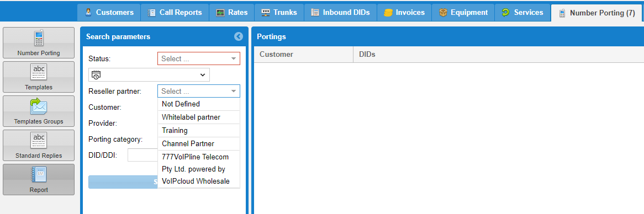This screenshot has height=214, width=644.
Task: Select the Number Porting (7) tab
Action: click(597, 13)
